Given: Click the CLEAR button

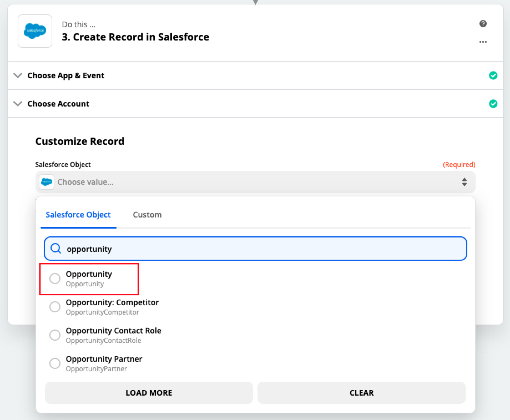Looking at the screenshot, I should pos(362,393).
